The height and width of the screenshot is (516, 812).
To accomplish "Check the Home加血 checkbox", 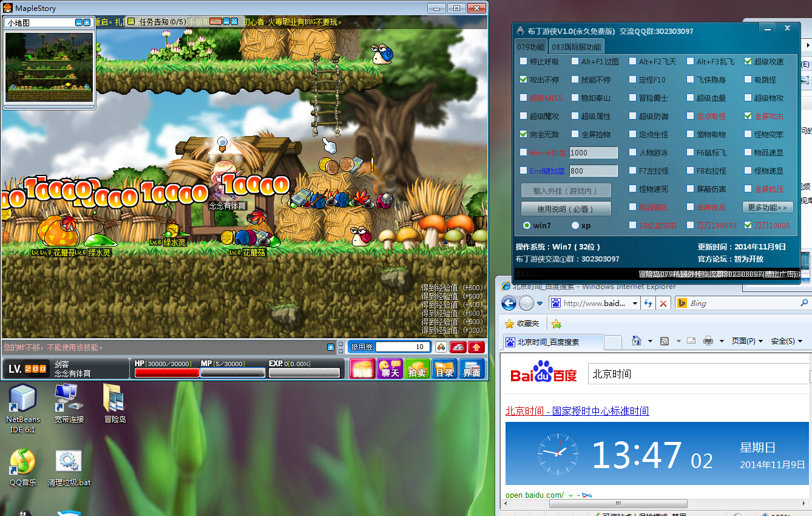I will pyautogui.click(x=524, y=152).
